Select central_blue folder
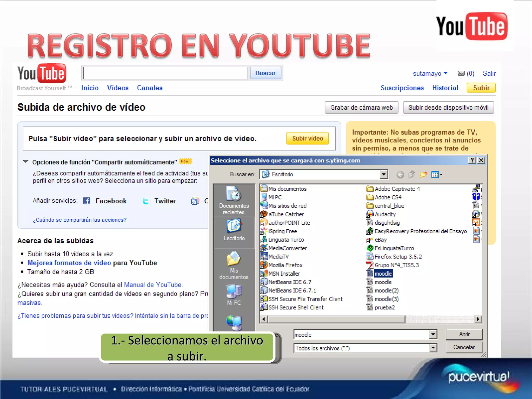Image resolution: width=532 pixels, height=399 pixels. (385, 206)
